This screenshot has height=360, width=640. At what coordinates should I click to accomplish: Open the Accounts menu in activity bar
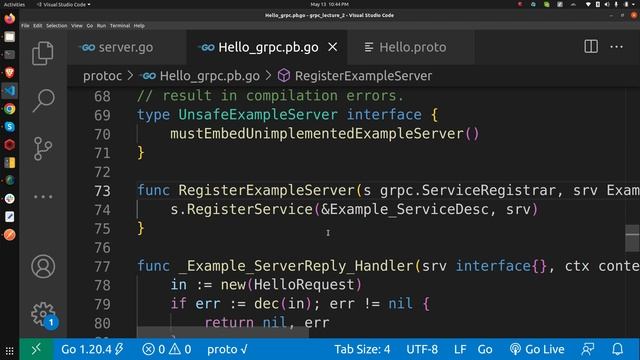click(x=43, y=267)
